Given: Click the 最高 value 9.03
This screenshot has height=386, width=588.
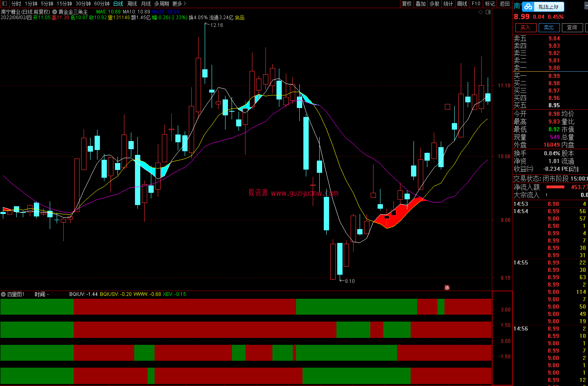Looking at the screenshot, I should (554, 122).
